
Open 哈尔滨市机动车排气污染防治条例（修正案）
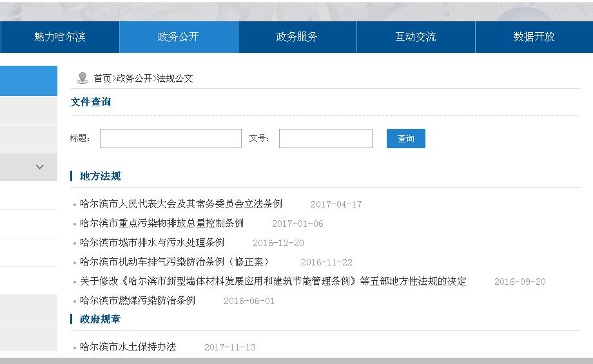click(x=176, y=262)
